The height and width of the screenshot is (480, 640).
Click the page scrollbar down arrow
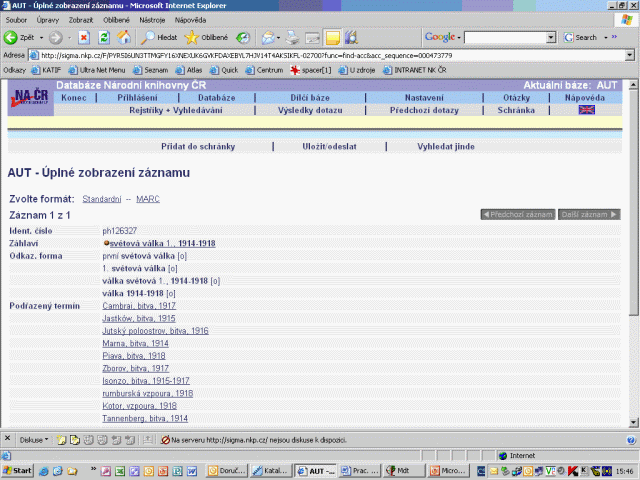point(633,422)
